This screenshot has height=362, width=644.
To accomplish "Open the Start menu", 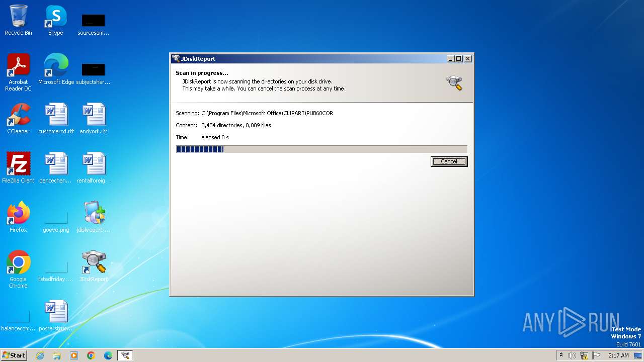I will click(x=14, y=355).
